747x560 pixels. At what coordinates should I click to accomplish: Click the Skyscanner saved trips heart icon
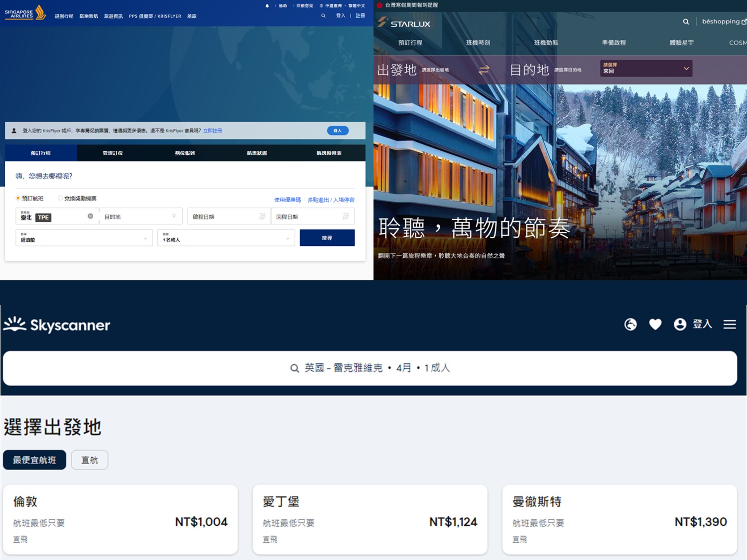pyautogui.click(x=655, y=324)
